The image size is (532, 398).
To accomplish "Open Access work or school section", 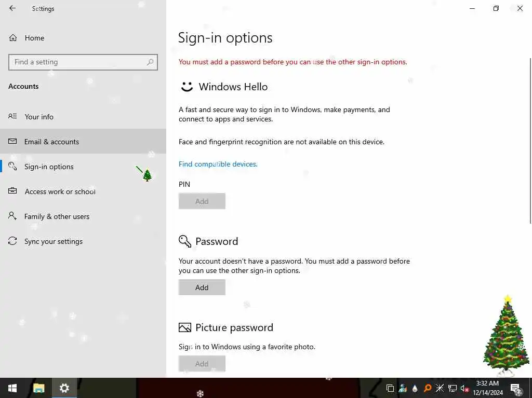I will pos(83,191).
